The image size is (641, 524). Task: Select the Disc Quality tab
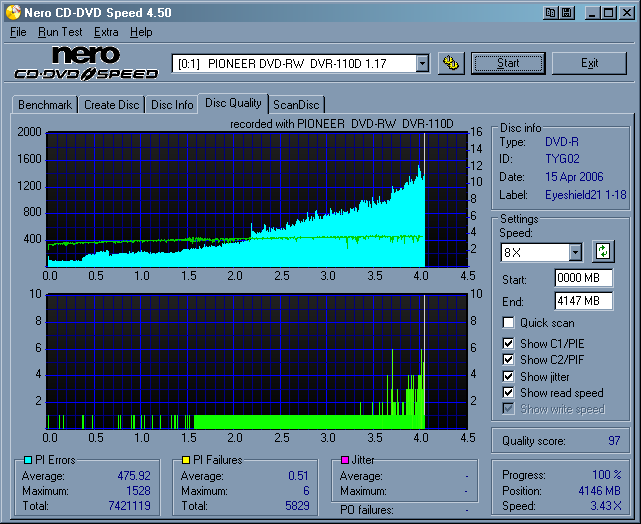point(233,103)
